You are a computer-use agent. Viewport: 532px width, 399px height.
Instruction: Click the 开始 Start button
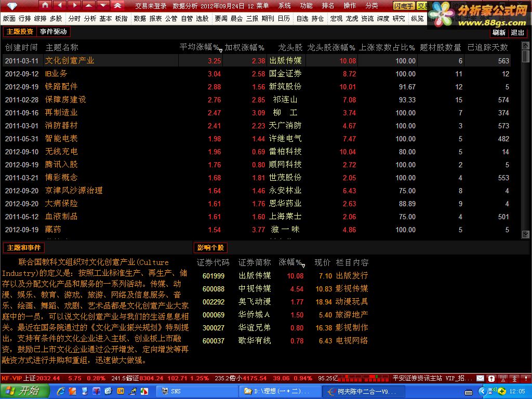pyautogui.click(x=24, y=391)
